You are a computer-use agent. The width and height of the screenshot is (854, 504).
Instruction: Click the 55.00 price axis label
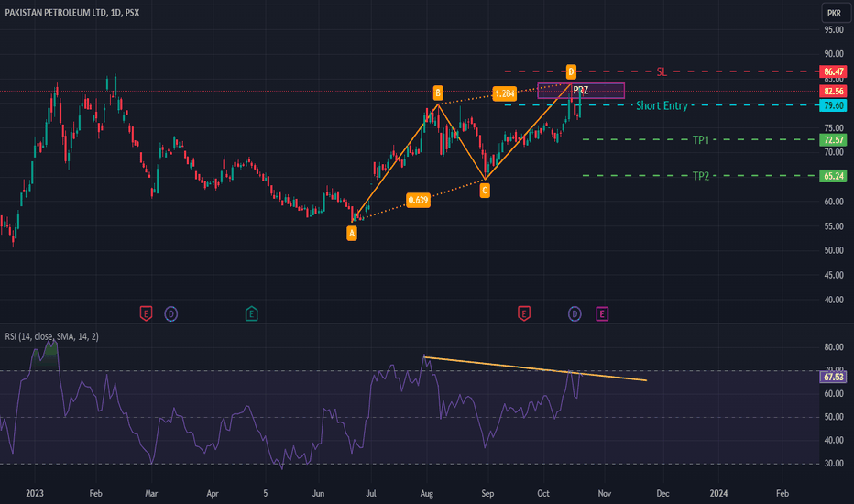pyautogui.click(x=834, y=226)
